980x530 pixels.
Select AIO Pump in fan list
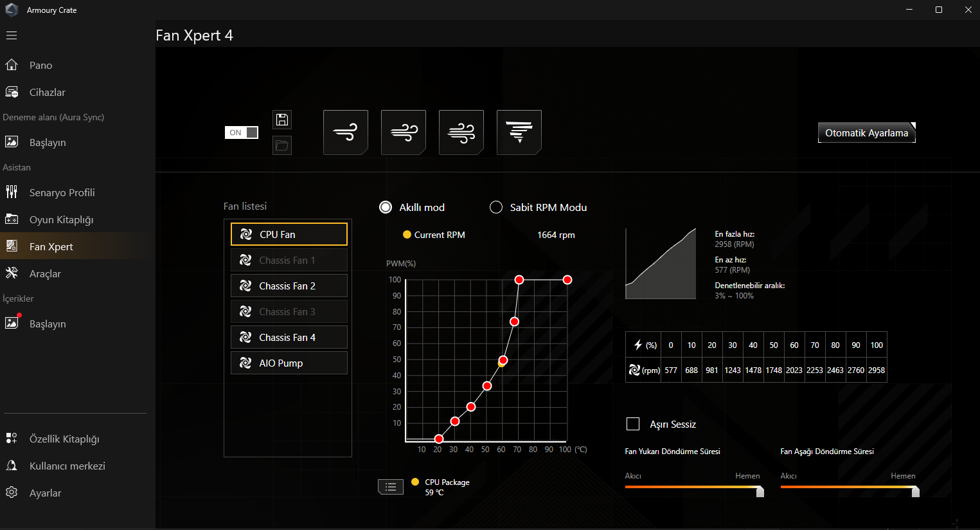pyautogui.click(x=289, y=363)
